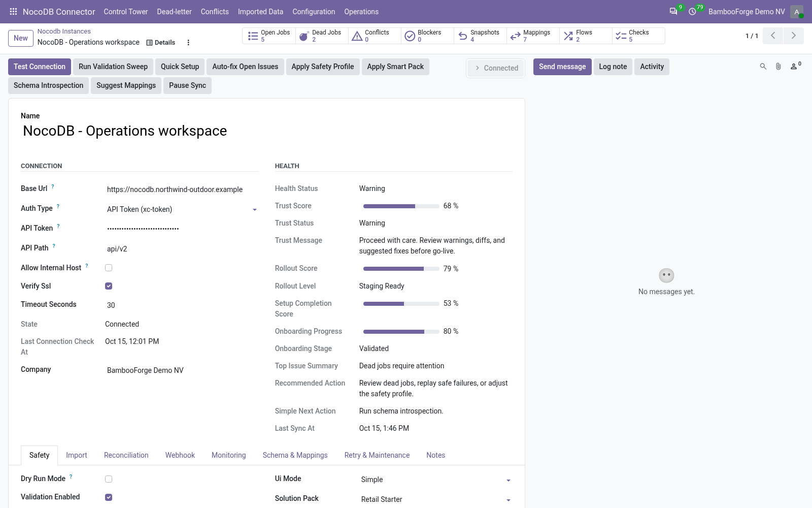Expand the Auth Type dropdown
The image size is (812, 508).
coord(182,209)
